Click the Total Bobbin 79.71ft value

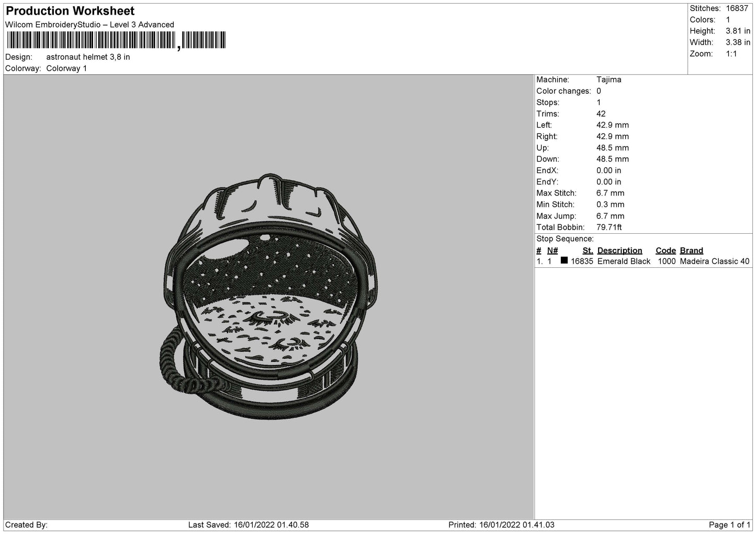click(609, 228)
